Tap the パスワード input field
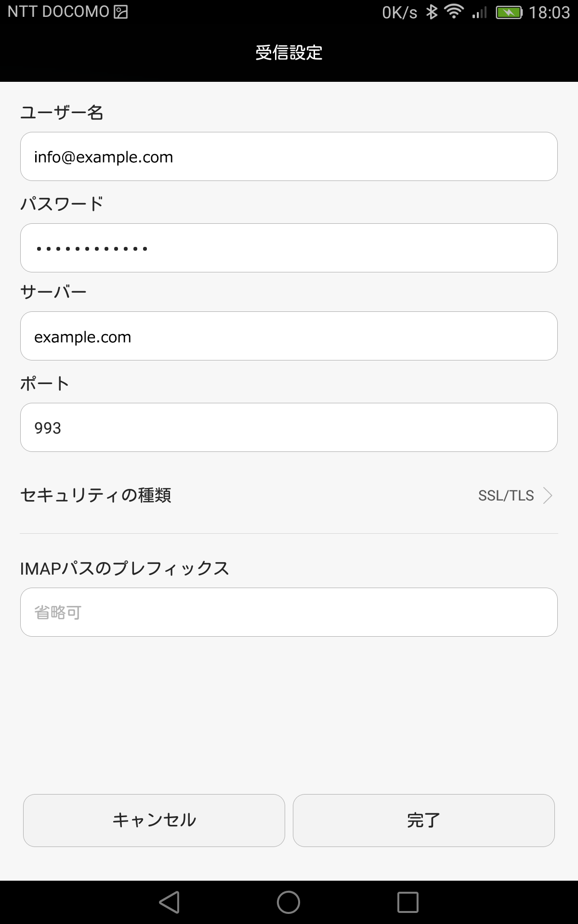This screenshot has height=924, width=578. tap(289, 248)
